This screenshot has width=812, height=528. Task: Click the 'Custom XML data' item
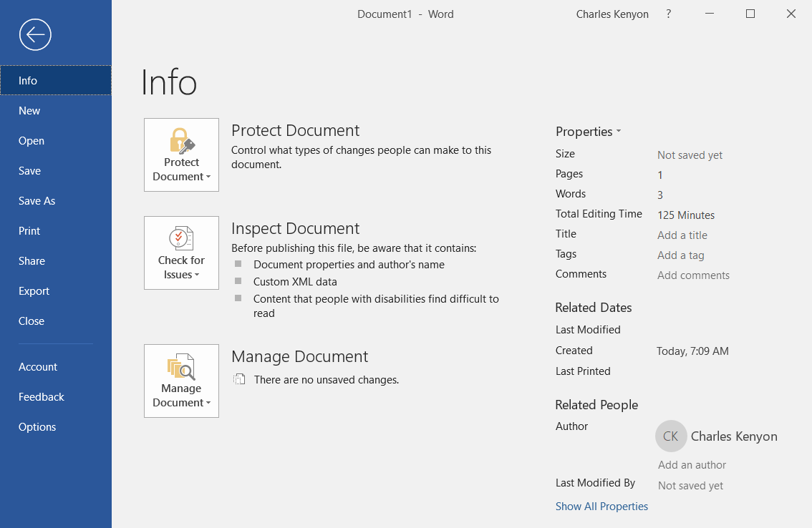(x=295, y=282)
